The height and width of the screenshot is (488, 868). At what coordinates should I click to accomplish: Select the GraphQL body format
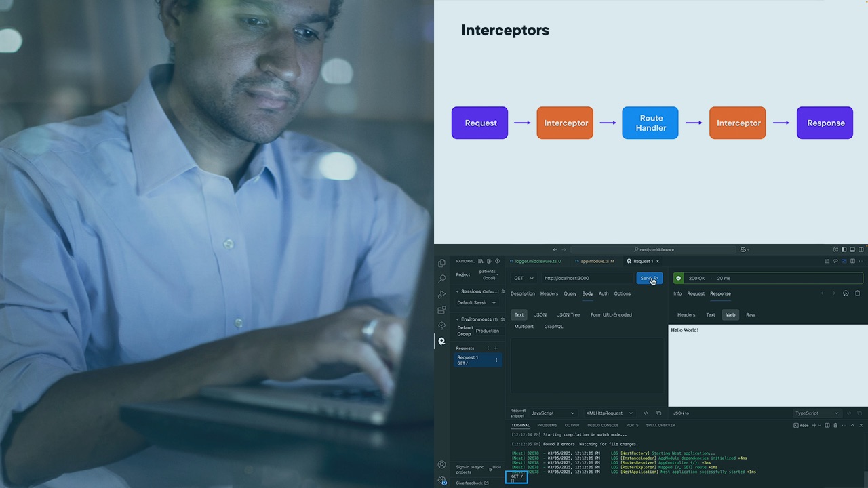[x=553, y=326]
